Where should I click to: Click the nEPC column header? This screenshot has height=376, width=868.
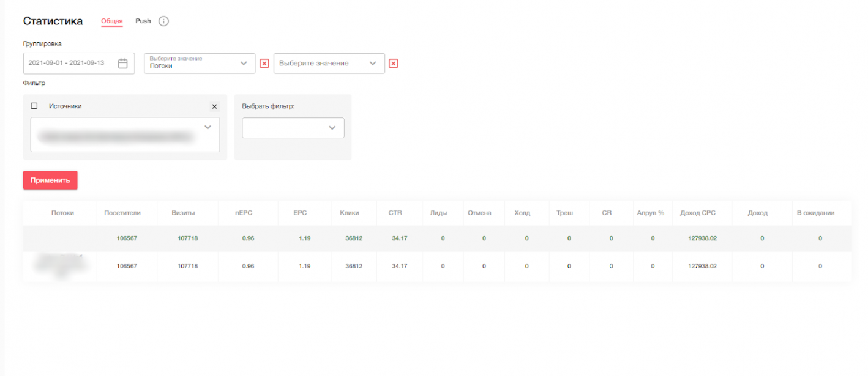click(x=244, y=213)
